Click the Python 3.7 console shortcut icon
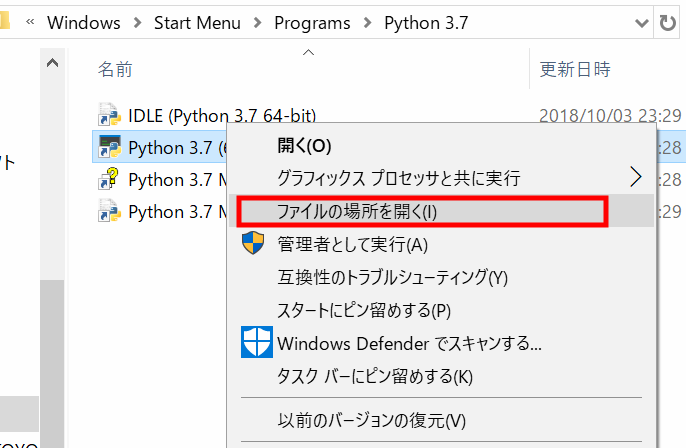 tap(109, 147)
